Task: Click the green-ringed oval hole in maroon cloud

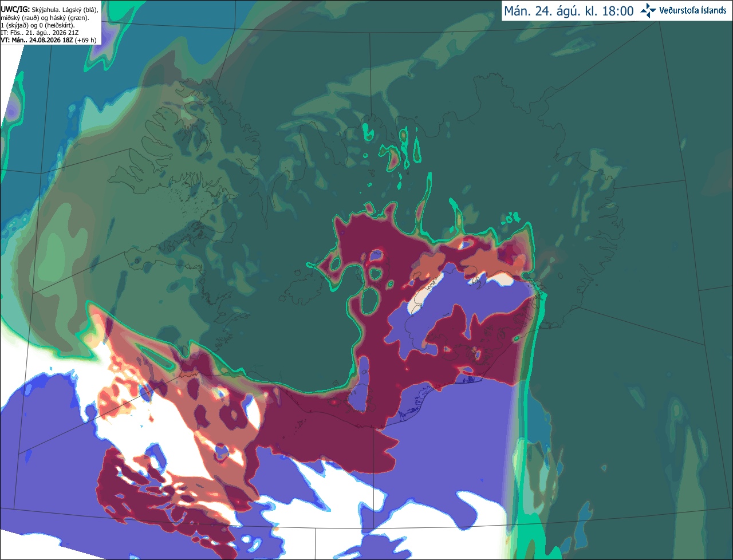Action: [370, 300]
